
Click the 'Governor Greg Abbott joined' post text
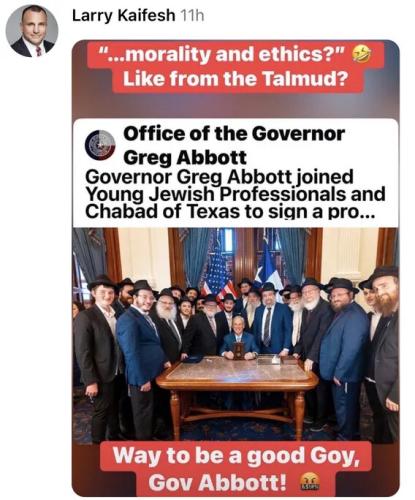coord(219,177)
